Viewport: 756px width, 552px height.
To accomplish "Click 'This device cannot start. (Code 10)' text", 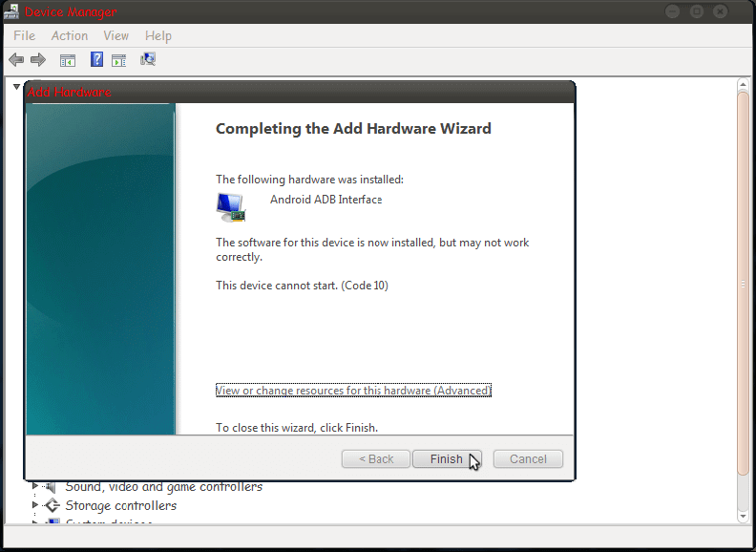I will pos(302,286).
